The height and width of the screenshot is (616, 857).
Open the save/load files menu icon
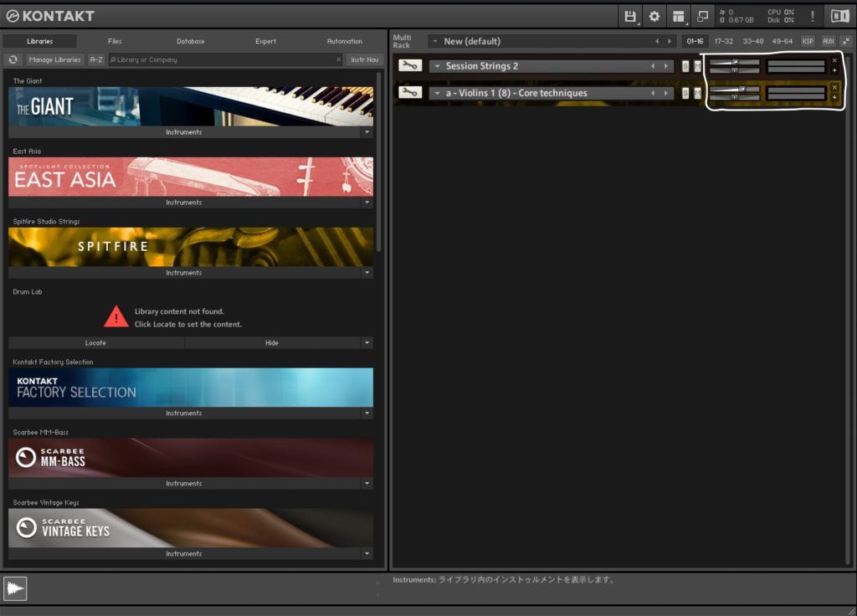630,16
